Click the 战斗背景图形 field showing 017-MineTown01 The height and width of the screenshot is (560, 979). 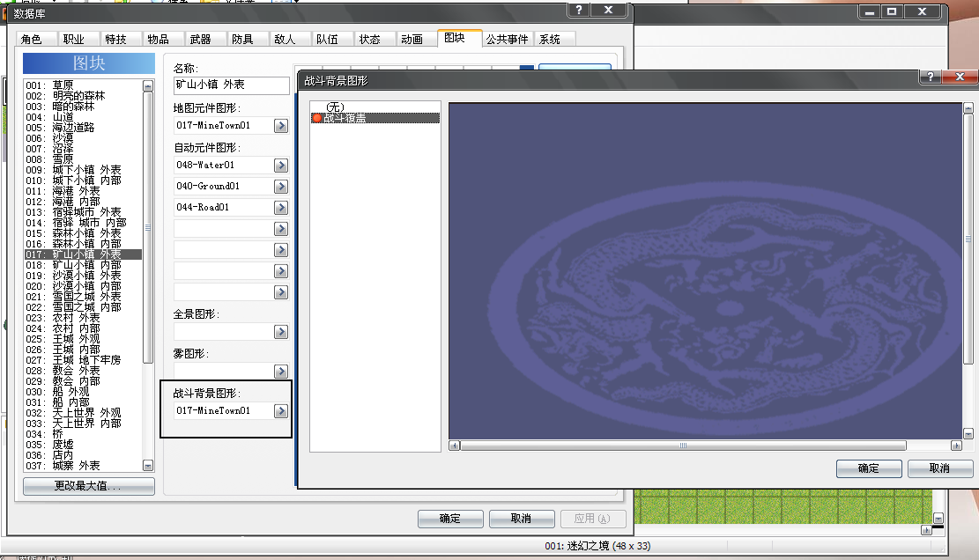click(224, 411)
